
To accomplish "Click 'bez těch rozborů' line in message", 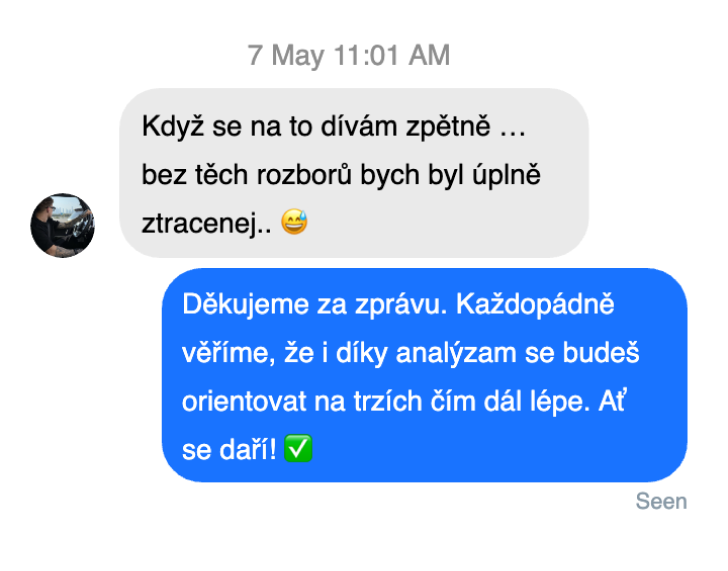I will (x=246, y=175).
